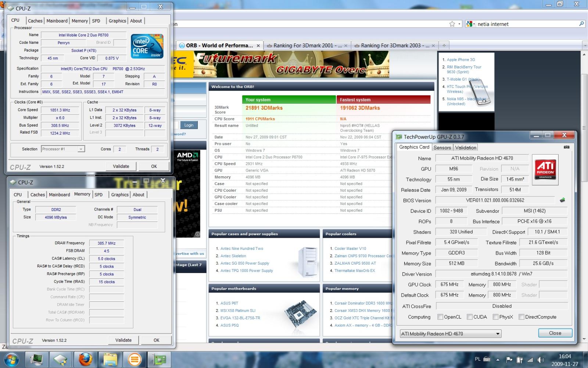Open the CPU-Z chip icon on taskbar

[x=61, y=359]
